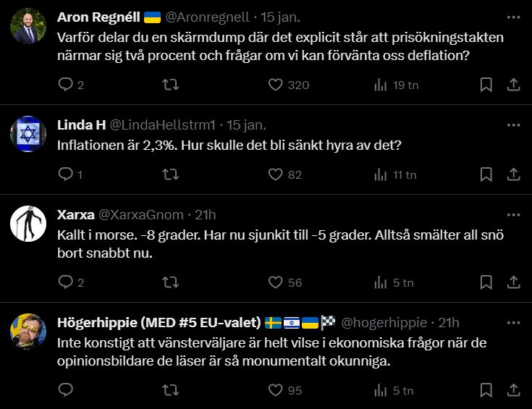Reply to Högerhippie's tweet
Screen dimensions: 532x409
(x=66, y=390)
